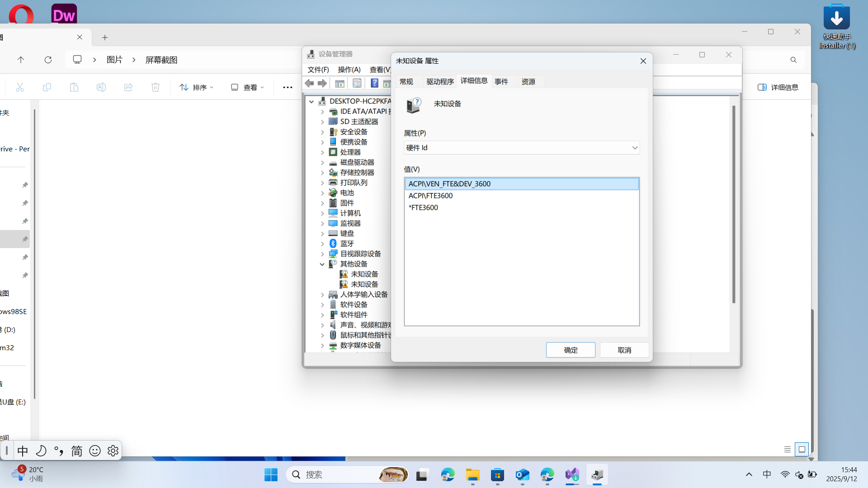Open the 文件(F) menu
868x488 pixels.
[x=318, y=69]
